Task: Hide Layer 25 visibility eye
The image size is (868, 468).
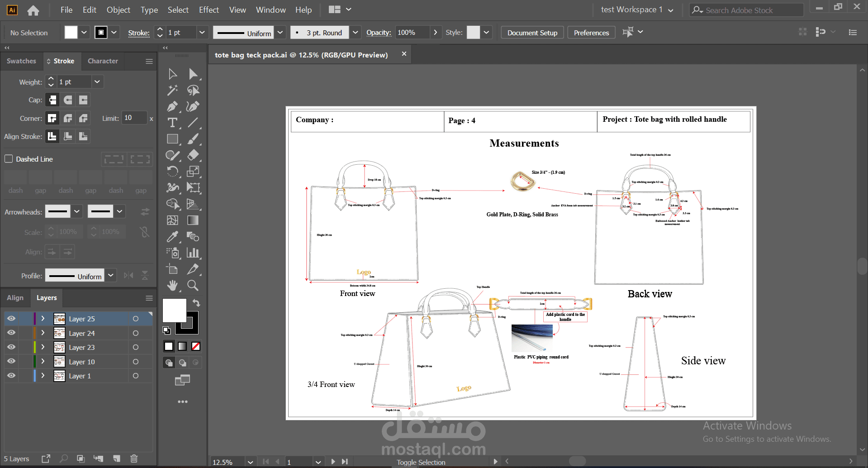Action: point(11,319)
